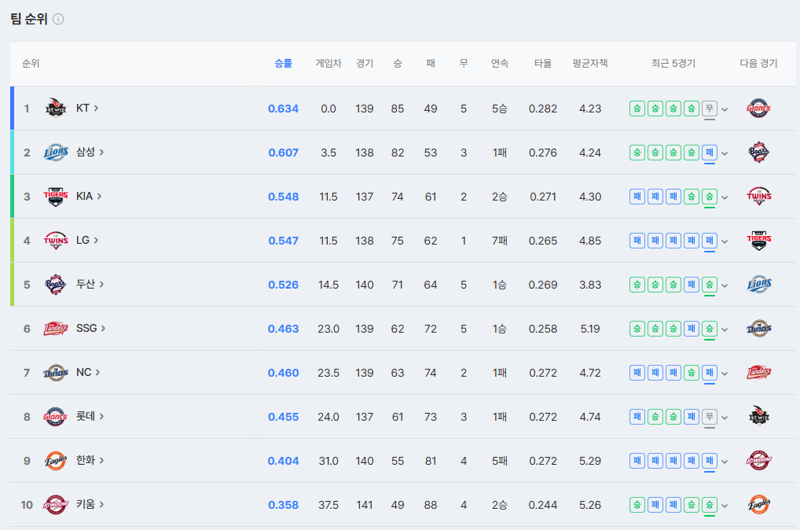Expand KT's recent 5 games chevron

click(724, 109)
